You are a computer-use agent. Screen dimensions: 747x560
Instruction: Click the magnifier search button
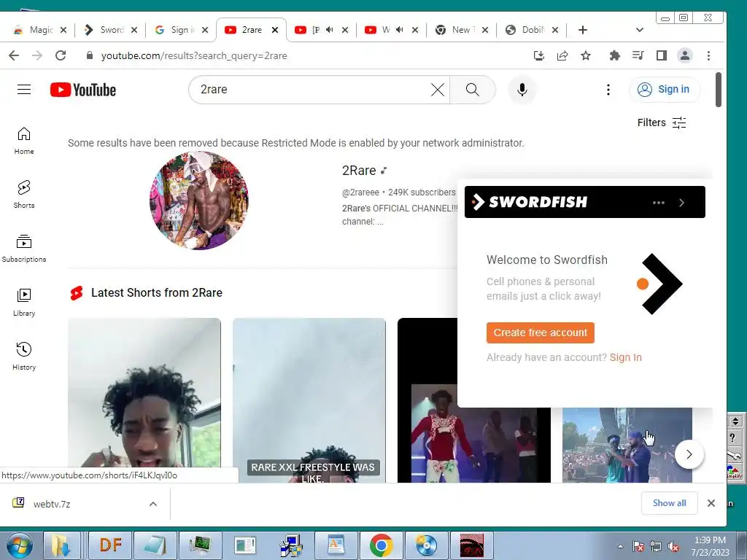(x=472, y=90)
